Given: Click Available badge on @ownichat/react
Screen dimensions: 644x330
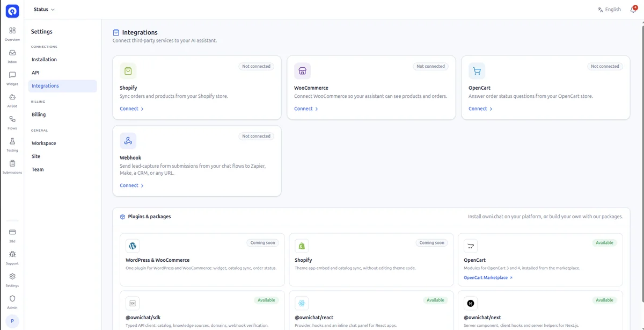Looking at the screenshot, I should [436, 300].
